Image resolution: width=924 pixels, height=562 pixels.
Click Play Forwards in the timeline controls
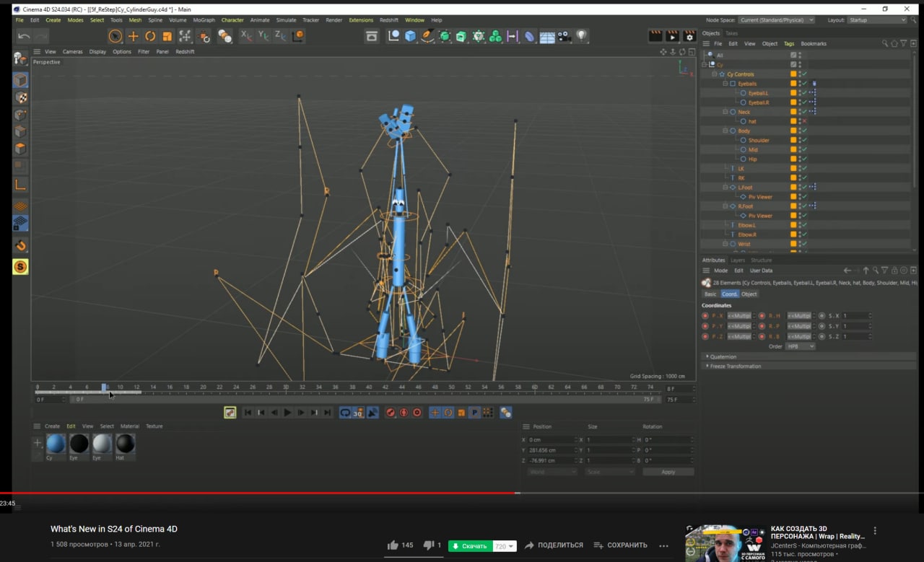287,413
